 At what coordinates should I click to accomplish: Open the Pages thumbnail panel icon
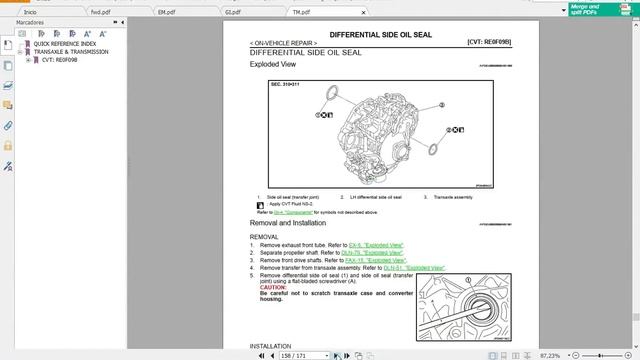point(8,66)
